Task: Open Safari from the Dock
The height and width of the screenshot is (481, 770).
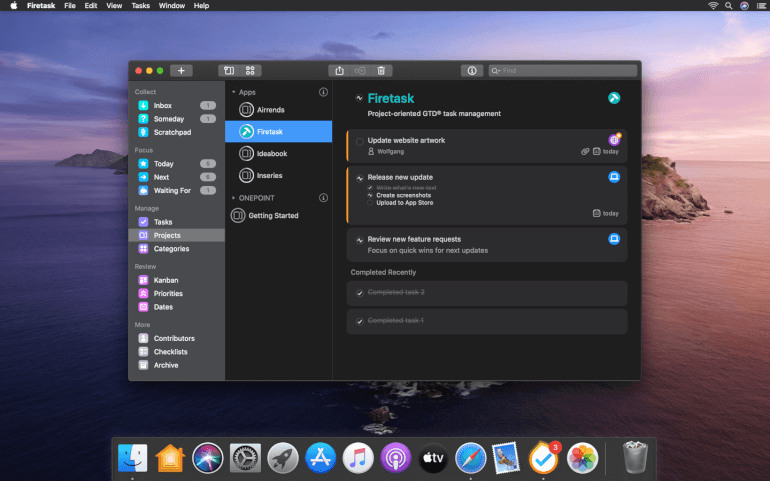Action: (x=470, y=458)
